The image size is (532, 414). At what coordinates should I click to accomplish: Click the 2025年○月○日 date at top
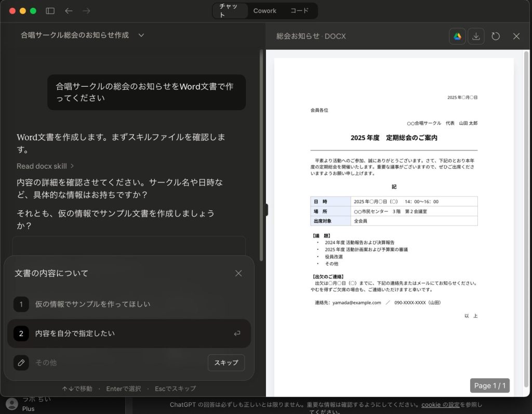pos(462,97)
